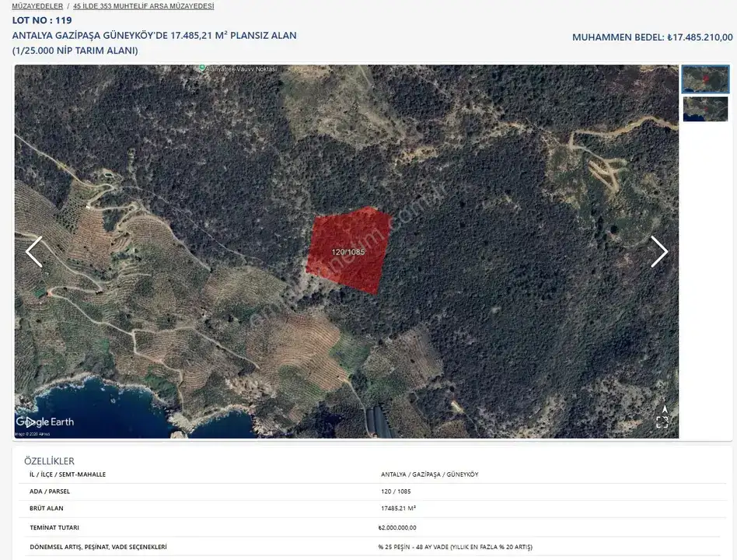Viewport: 737px width, 560px height.
Task: Click the % 25 PEŞİN - 48 AY VADE text
Action: point(455,547)
